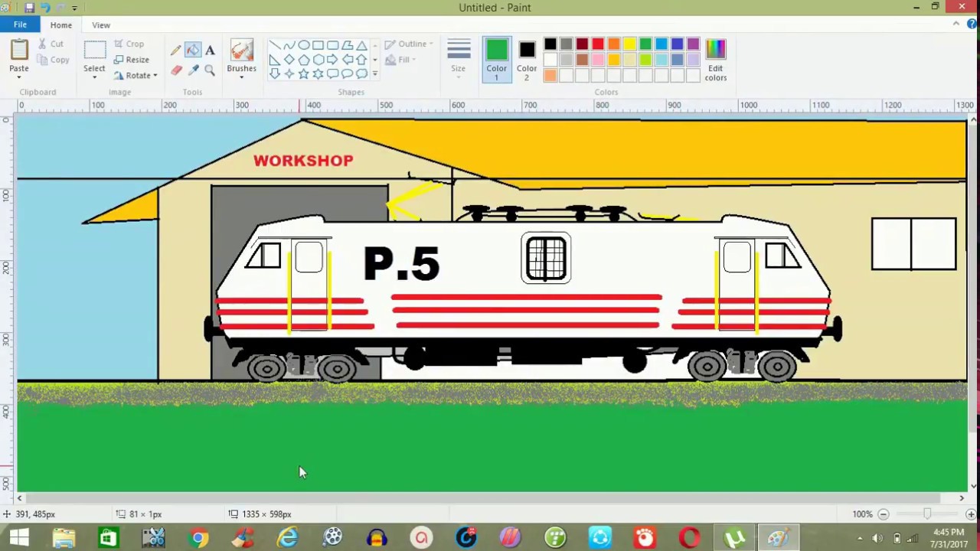Click the Undo arrow in quick access toolbar
980x551 pixels.
click(45, 8)
